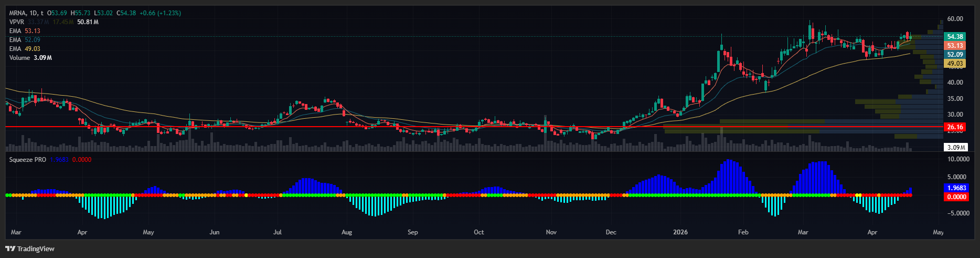Click the Dec label on time axis

click(x=611, y=232)
